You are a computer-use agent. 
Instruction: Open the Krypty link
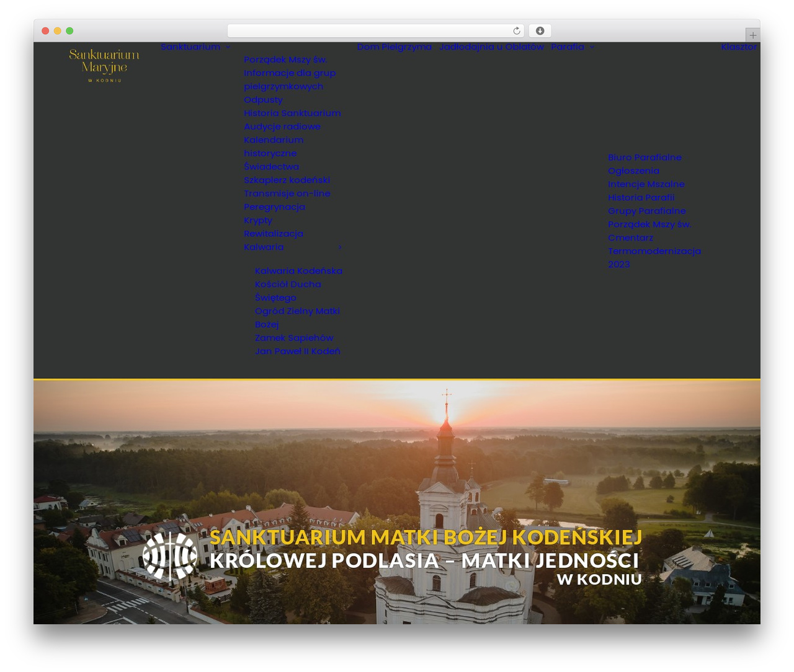click(258, 220)
